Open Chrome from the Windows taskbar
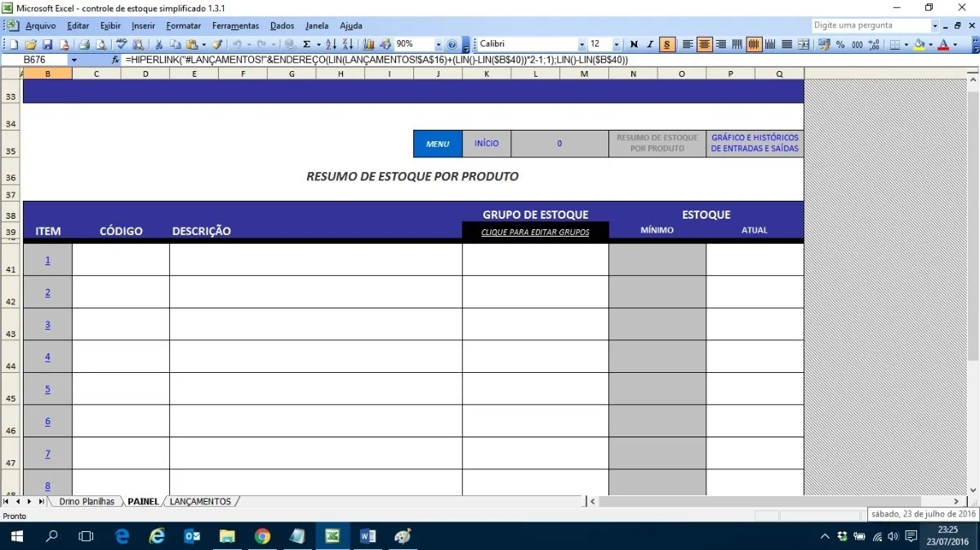Viewport: 980px width, 550px height. (x=262, y=536)
